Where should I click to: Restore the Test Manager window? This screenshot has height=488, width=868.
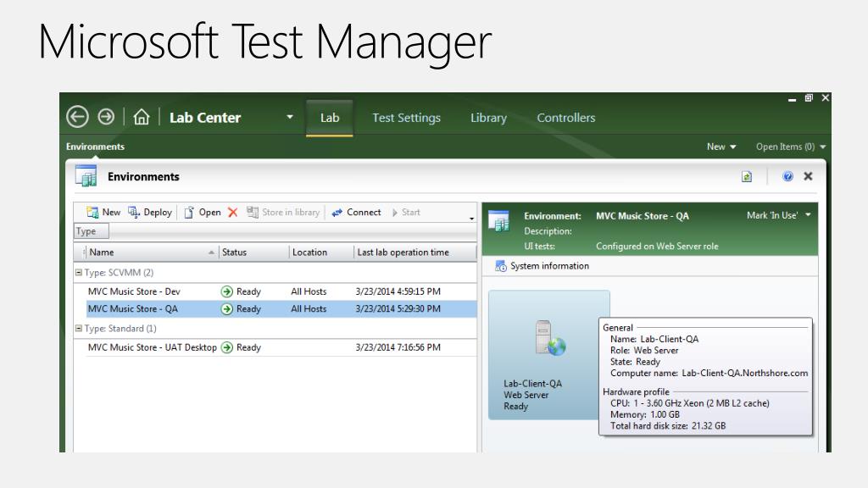coord(809,98)
